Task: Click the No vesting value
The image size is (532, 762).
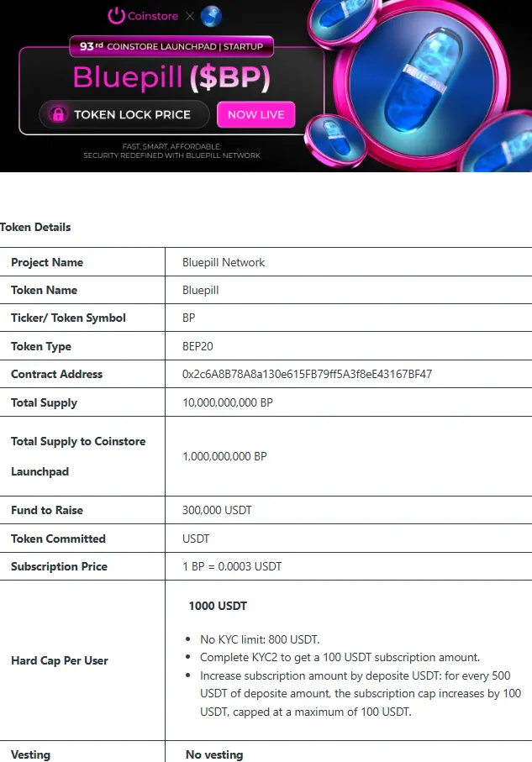Action: coord(214,754)
